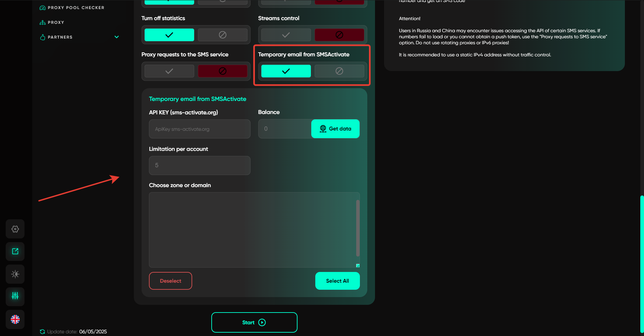Go to the Proxy menu item
This screenshot has width=644, height=336.
coord(56,22)
